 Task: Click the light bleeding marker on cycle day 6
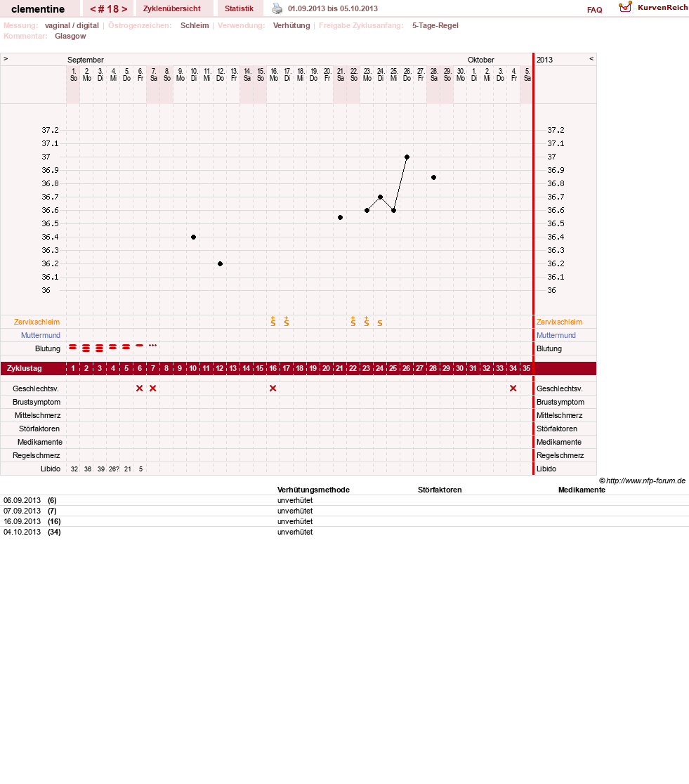coord(140,346)
